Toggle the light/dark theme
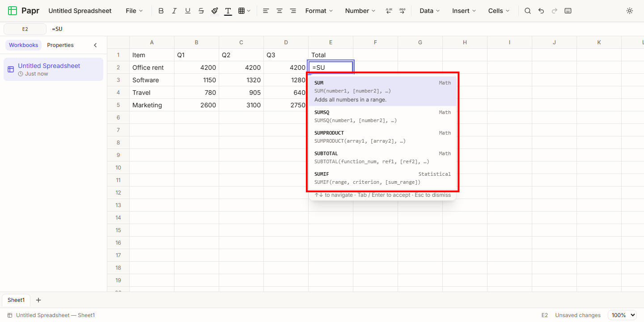 [x=630, y=11]
